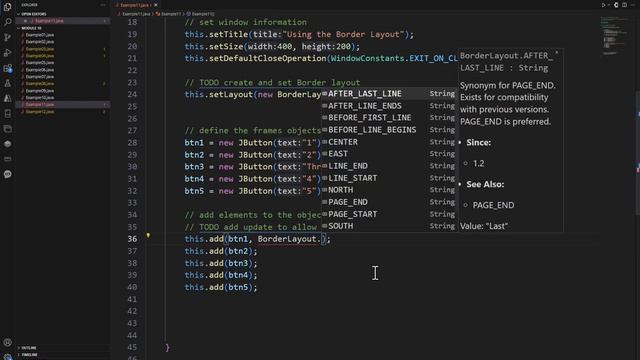Open Example01.java in the file tree
Viewport: 640px width, 360px height.
point(40,35)
